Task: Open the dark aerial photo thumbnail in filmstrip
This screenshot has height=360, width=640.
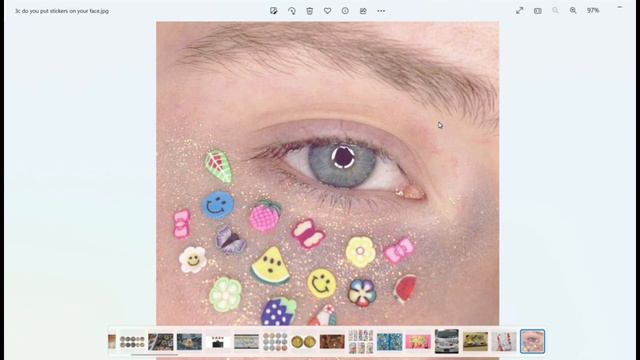Action: 161,342
